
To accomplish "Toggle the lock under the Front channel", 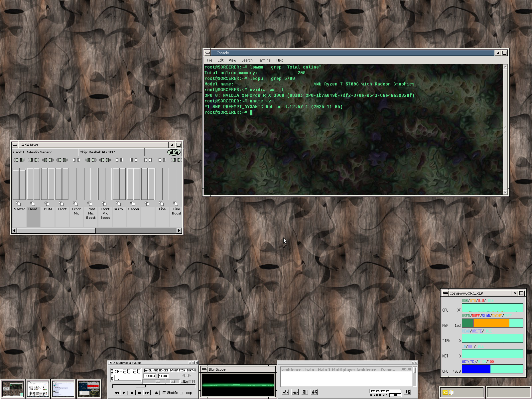I will (x=61, y=203).
